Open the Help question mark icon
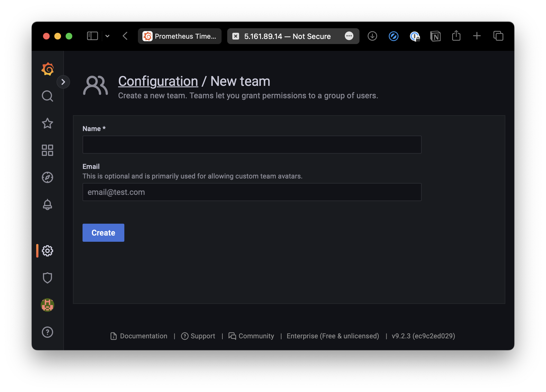Image resolution: width=546 pixels, height=392 pixels. [47, 332]
